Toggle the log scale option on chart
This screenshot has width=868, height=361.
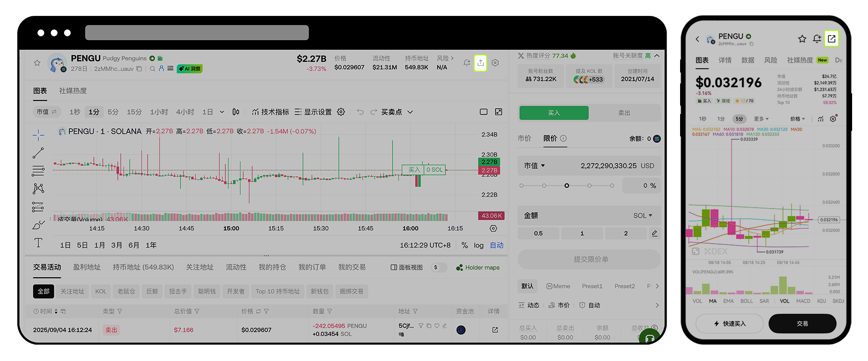479,245
